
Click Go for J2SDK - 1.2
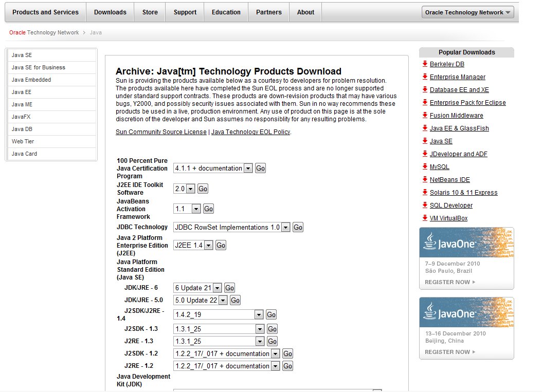click(x=287, y=353)
